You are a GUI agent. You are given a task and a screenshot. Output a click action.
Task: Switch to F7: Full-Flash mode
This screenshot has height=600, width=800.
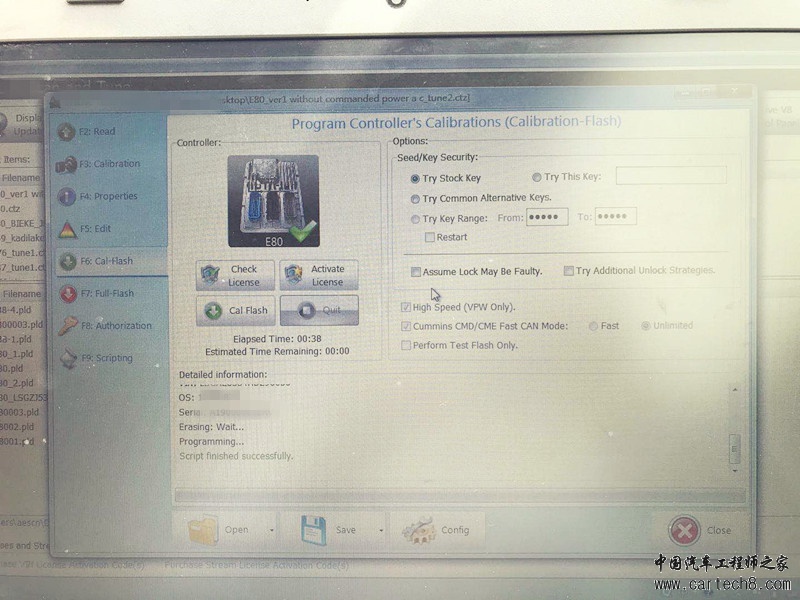pos(106,293)
